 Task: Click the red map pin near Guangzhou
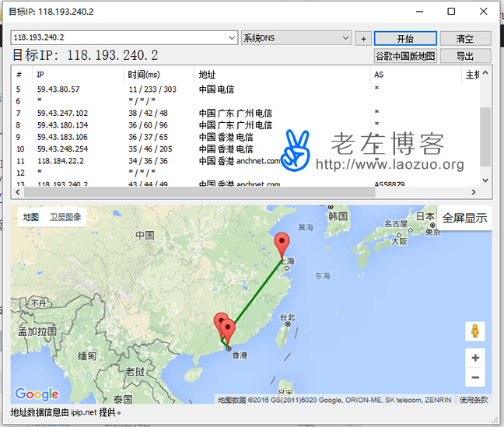point(222,324)
